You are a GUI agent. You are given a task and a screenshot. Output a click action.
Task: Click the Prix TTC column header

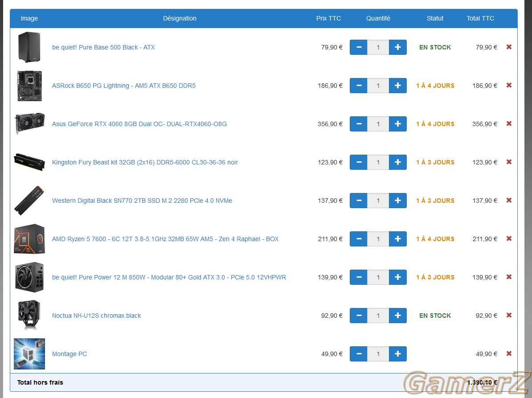tap(328, 18)
